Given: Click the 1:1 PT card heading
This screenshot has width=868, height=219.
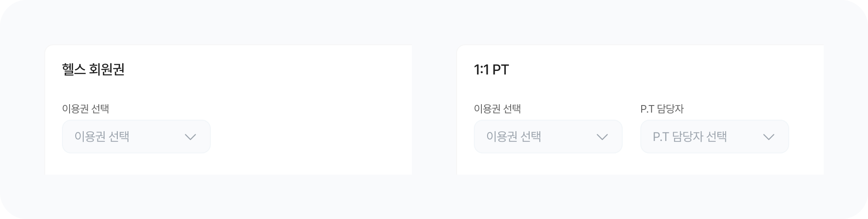Looking at the screenshot, I should pyautogui.click(x=491, y=70).
